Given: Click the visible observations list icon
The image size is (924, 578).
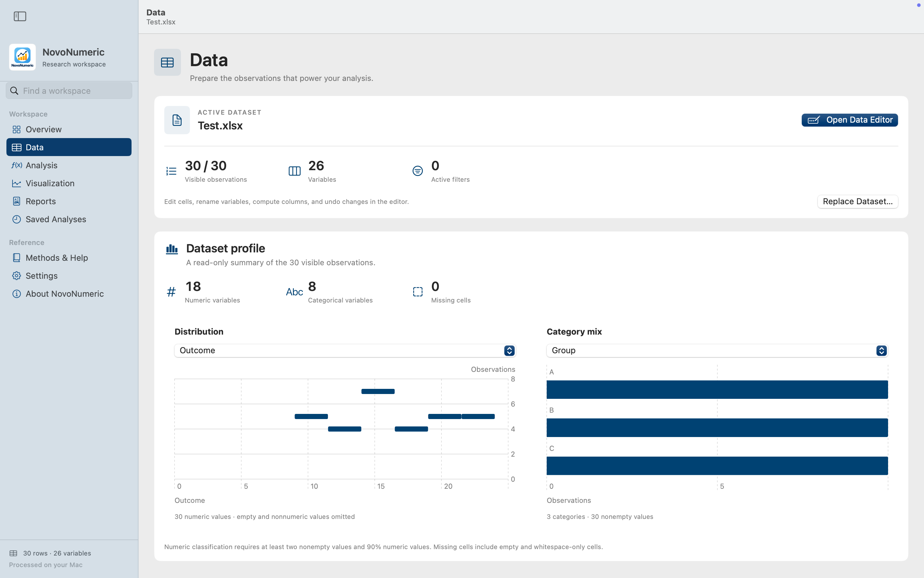Looking at the screenshot, I should 171,171.
